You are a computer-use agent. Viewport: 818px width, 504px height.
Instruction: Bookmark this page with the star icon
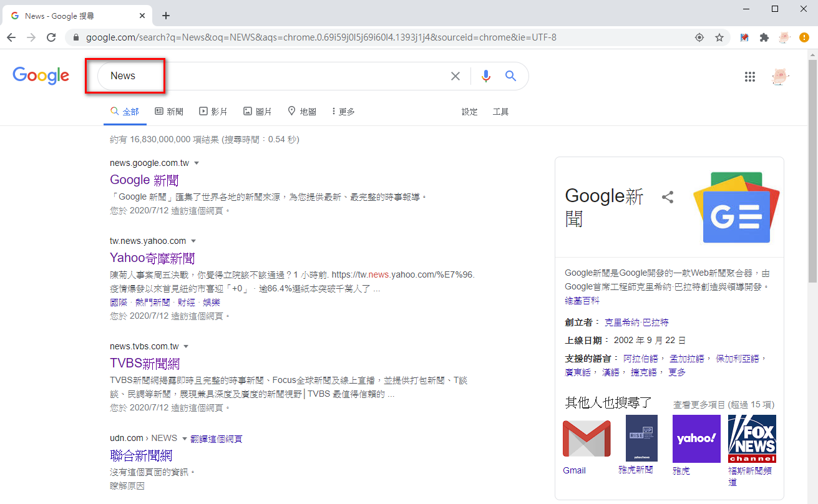[719, 37]
